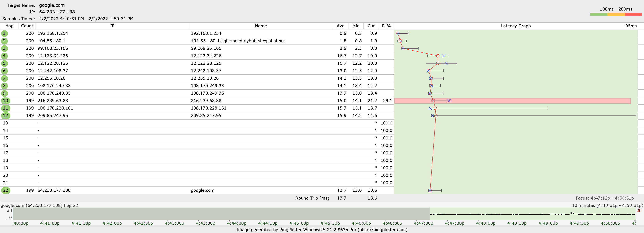Click the PL% column header
The height and width of the screenshot is (233, 644).
coord(386,26)
